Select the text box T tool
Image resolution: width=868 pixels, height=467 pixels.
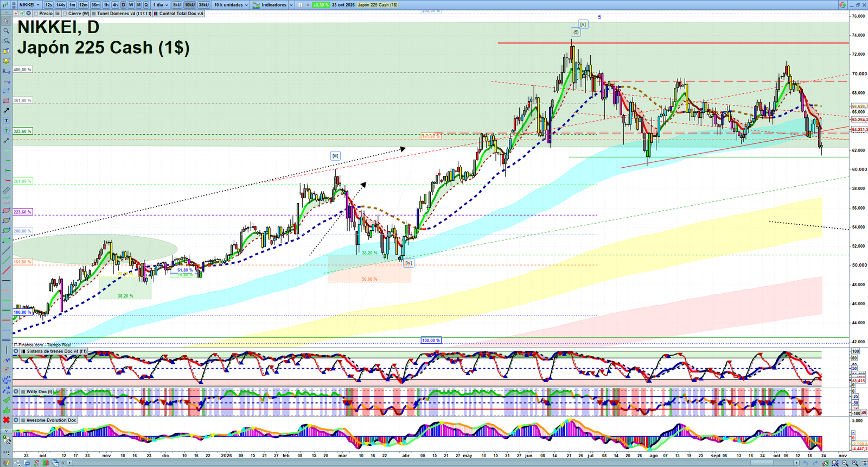[6, 121]
